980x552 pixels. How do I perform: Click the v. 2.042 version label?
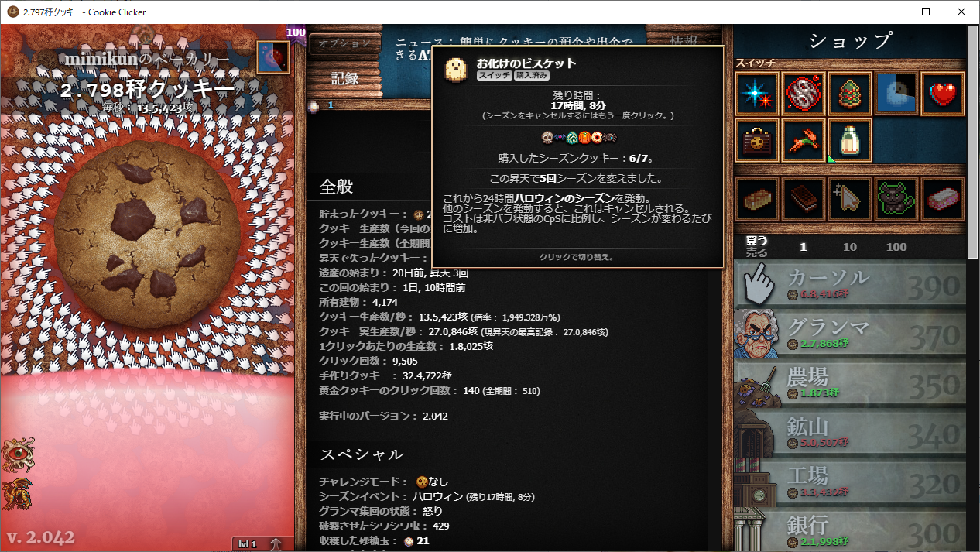click(41, 537)
